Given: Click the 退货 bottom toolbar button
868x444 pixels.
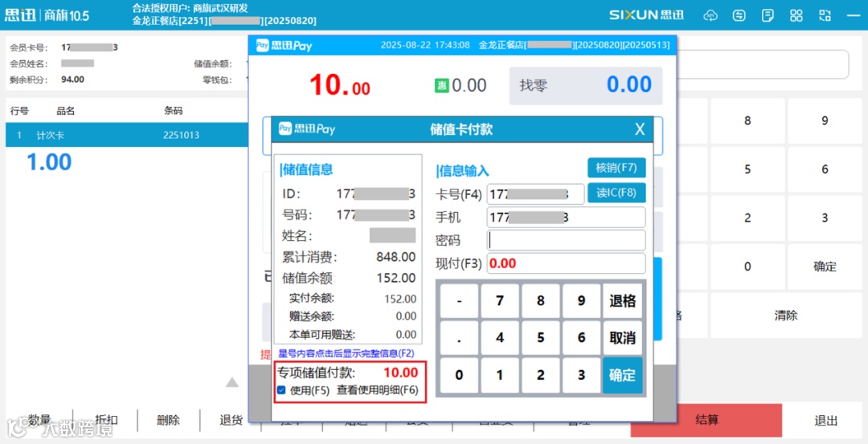Looking at the screenshot, I should point(231,420).
